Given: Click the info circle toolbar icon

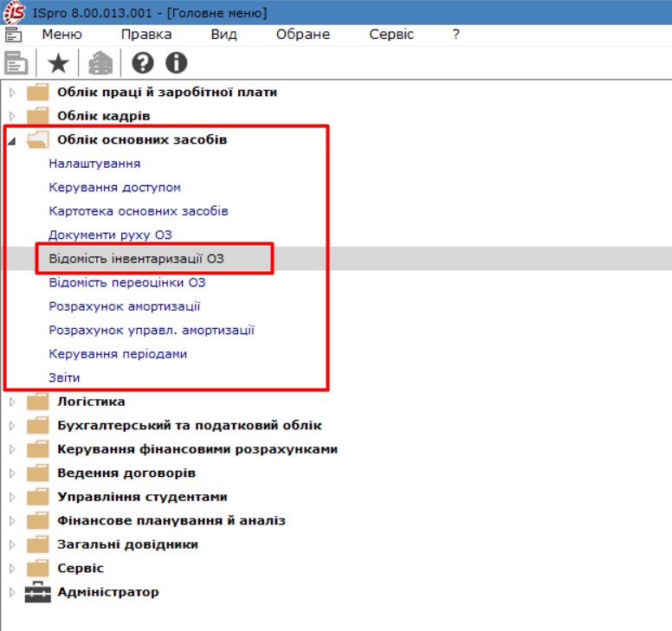Looking at the screenshot, I should (x=177, y=63).
